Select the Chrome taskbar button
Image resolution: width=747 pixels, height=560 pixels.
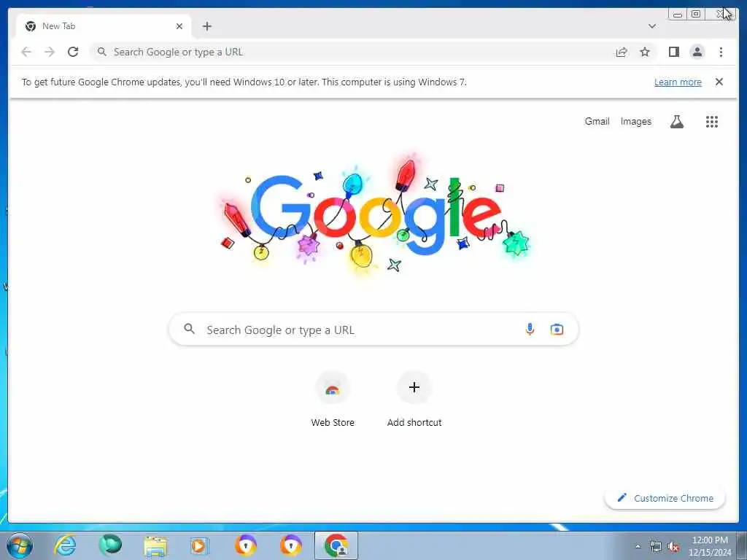[336, 545]
